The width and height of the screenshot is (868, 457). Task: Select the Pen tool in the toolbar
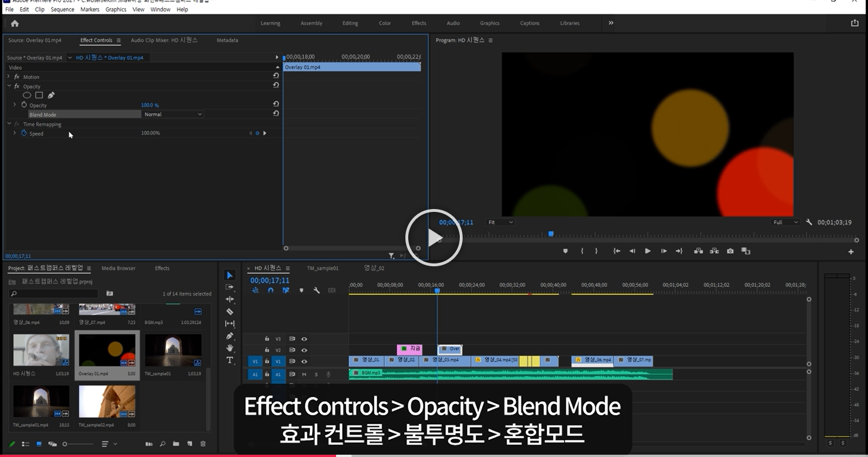click(230, 336)
